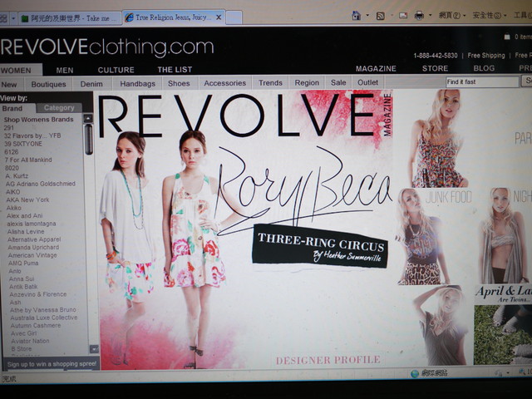Click the April & La twins banner
Image resolution: width=532 pixels, height=399 pixels.
click(x=503, y=294)
